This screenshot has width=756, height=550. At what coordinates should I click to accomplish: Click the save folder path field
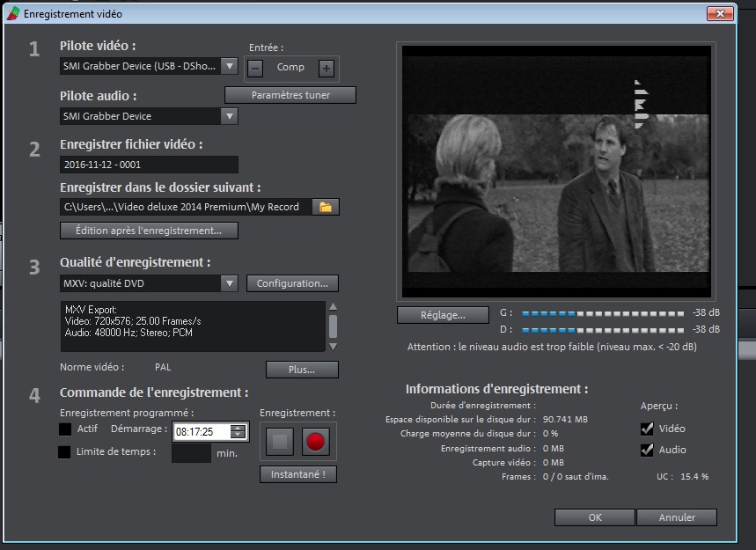click(x=186, y=207)
